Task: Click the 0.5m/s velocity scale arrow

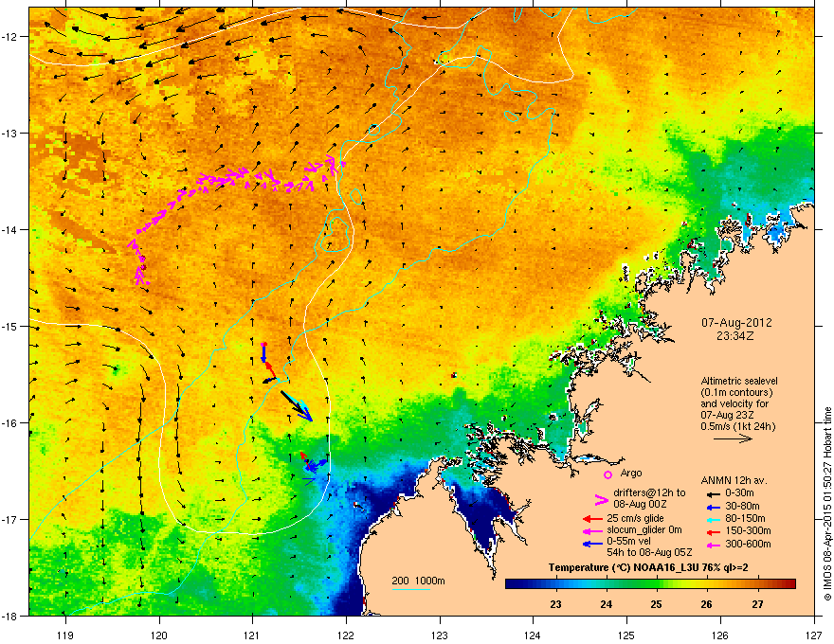Action: tap(733, 438)
